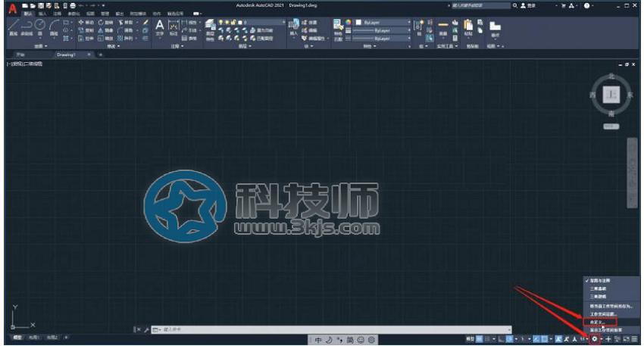Expand the 注释 (Annotation) panel title

(x=177, y=46)
